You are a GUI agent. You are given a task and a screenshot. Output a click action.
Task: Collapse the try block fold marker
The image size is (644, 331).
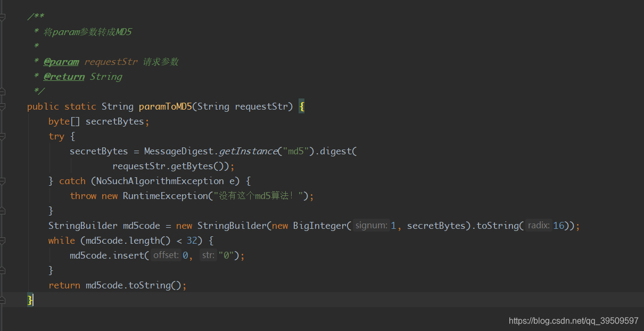[3, 137]
